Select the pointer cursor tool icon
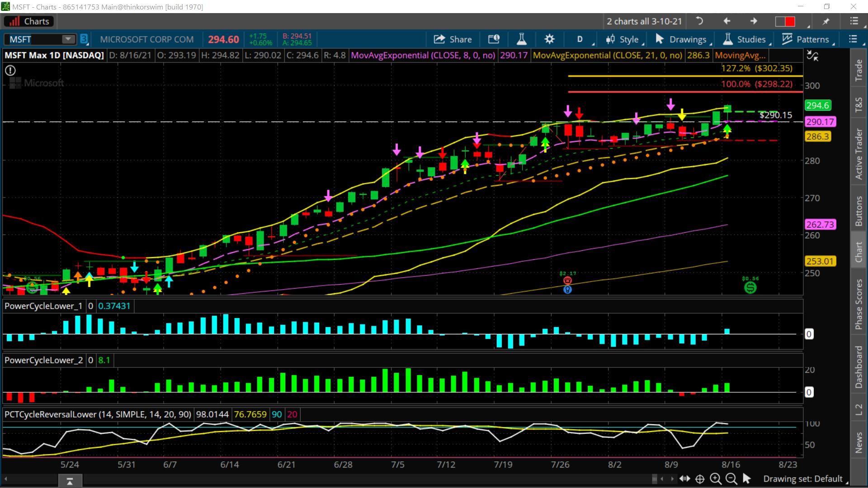Screen dimensions: 868x488 pyautogui.click(x=746, y=479)
